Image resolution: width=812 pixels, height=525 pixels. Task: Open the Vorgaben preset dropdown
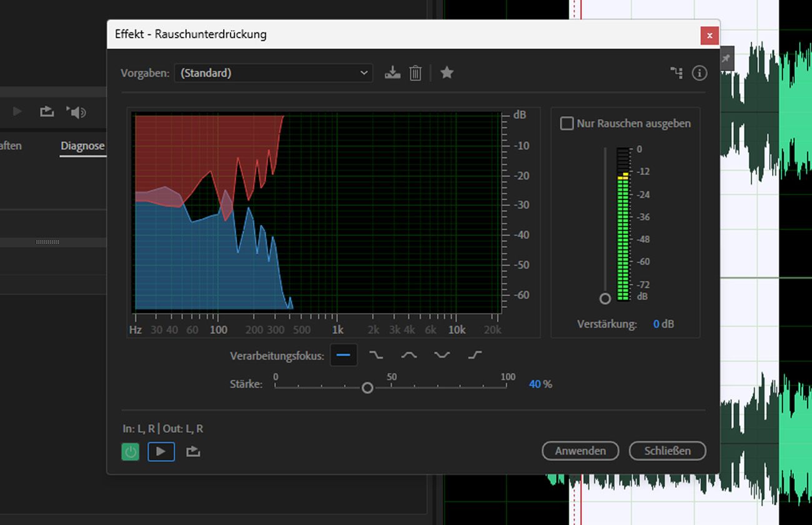(x=274, y=73)
